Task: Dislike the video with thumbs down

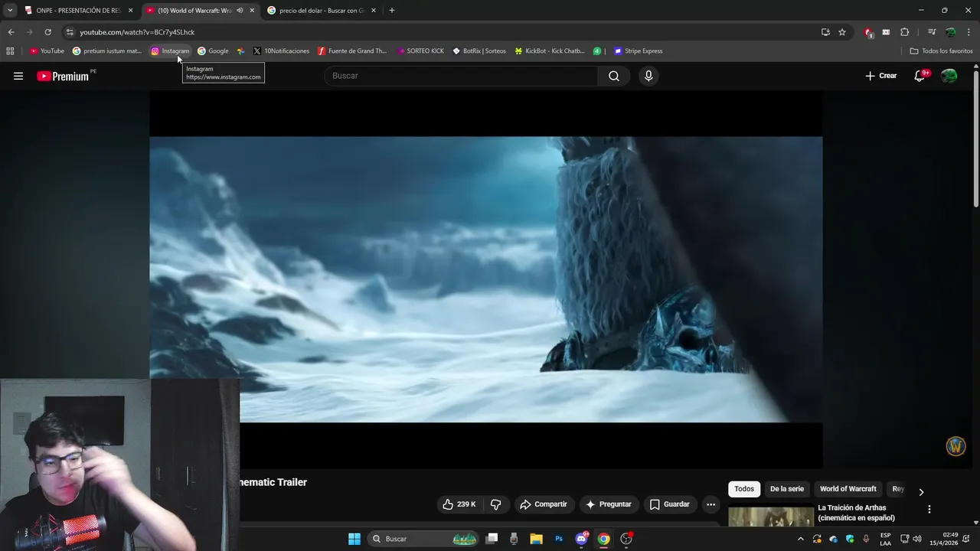Action: click(495, 504)
